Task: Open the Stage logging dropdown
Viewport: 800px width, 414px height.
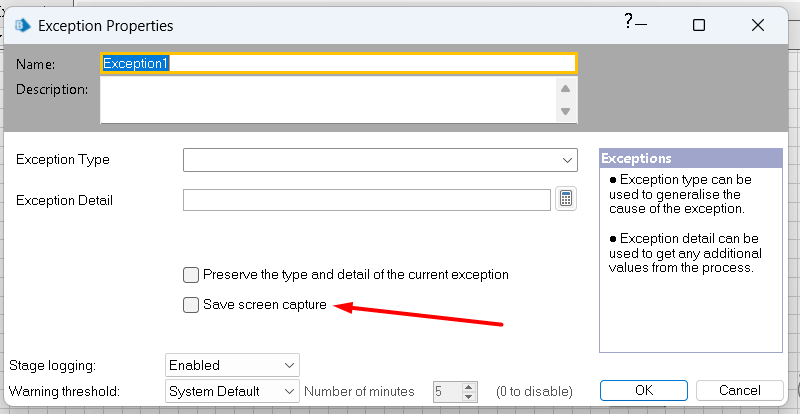Action: click(x=289, y=365)
